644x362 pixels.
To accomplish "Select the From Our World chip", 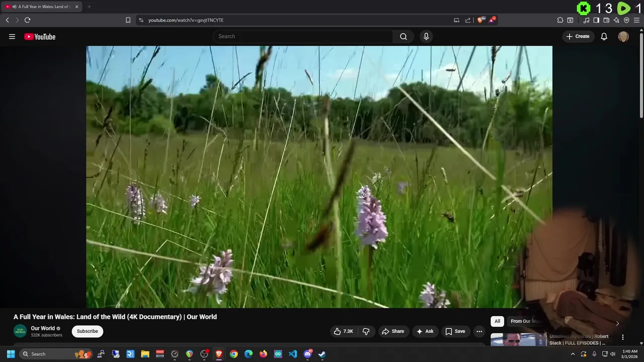I will coord(527,321).
